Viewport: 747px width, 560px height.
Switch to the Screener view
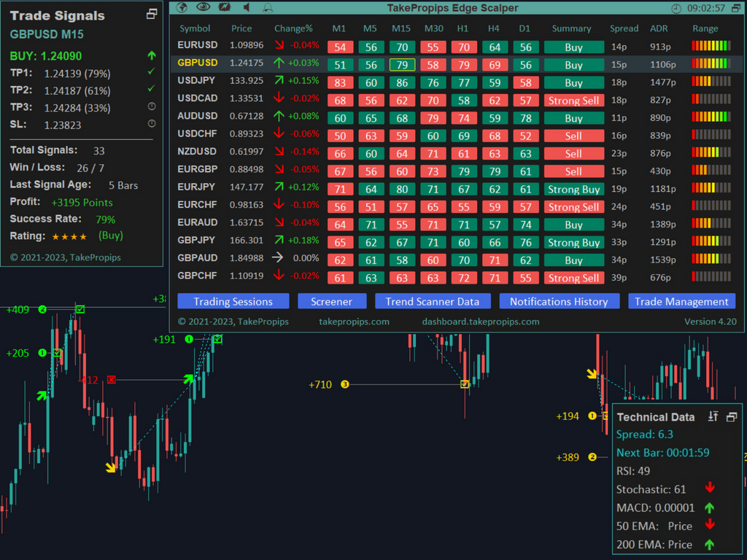pyautogui.click(x=332, y=301)
